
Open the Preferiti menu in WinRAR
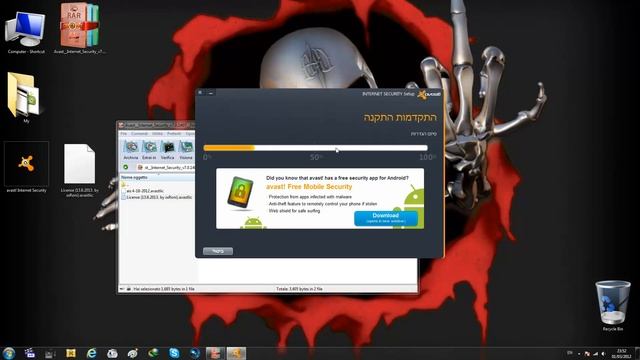tap(174, 133)
